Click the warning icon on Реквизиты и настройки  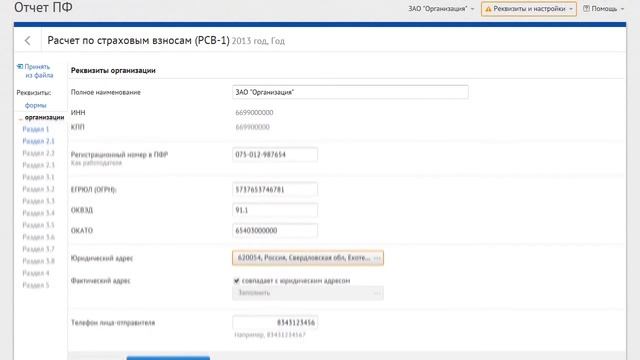pos(488,9)
